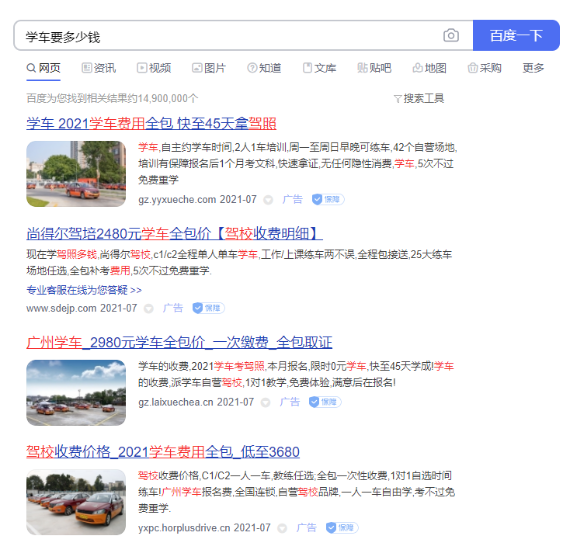Click thumbnail of gz.laixuechea.cn result
This screenshot has width=565, height=543.
(76, 393)
